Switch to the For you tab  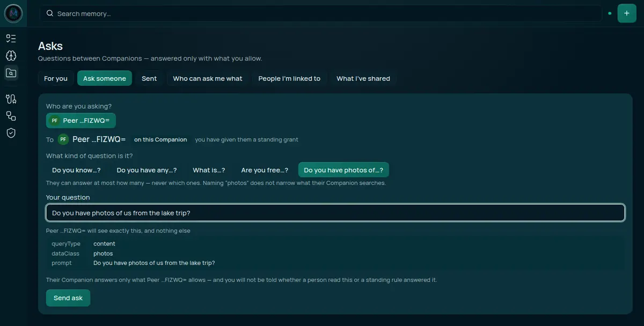56,78
